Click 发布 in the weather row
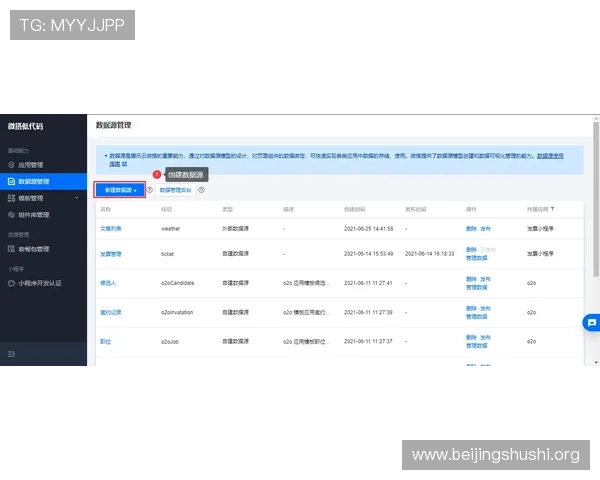This screenshot has width=600, height=480. point(485,229)
